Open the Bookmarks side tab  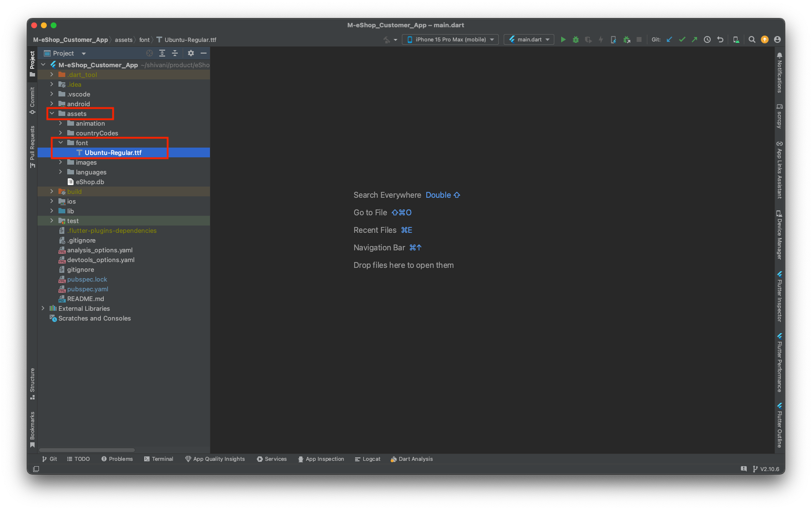point(32,429)
